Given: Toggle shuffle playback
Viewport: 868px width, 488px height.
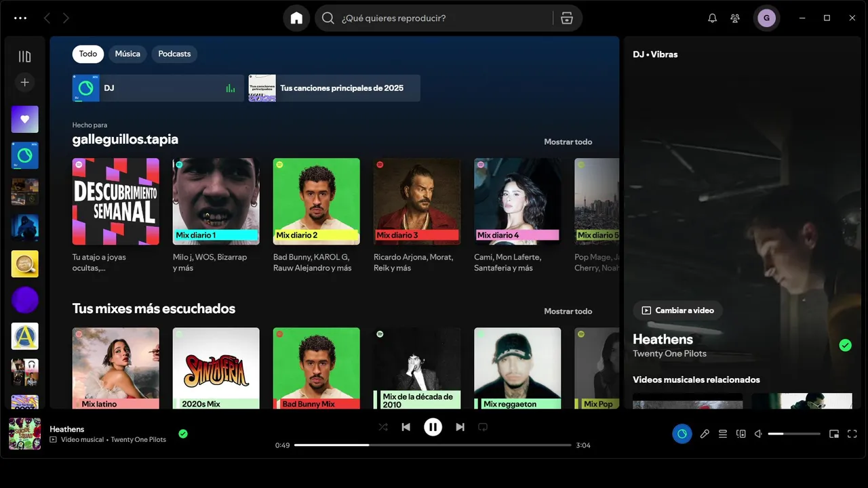Looking at the screenshot, I should 383,427.
